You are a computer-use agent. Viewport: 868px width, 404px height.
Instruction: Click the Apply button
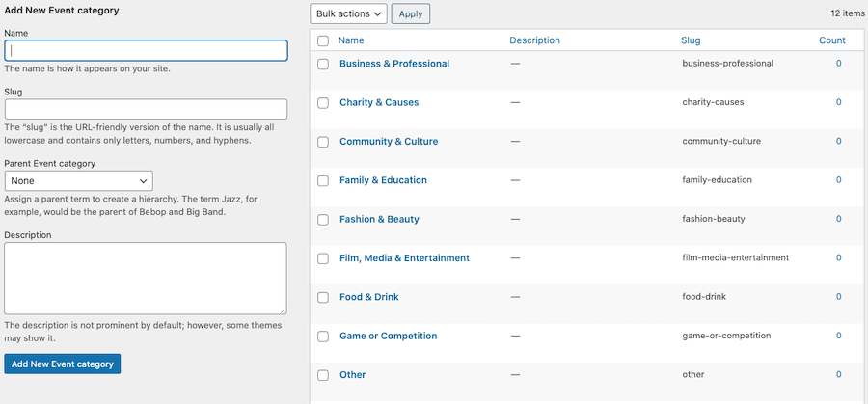click(411, 13)
